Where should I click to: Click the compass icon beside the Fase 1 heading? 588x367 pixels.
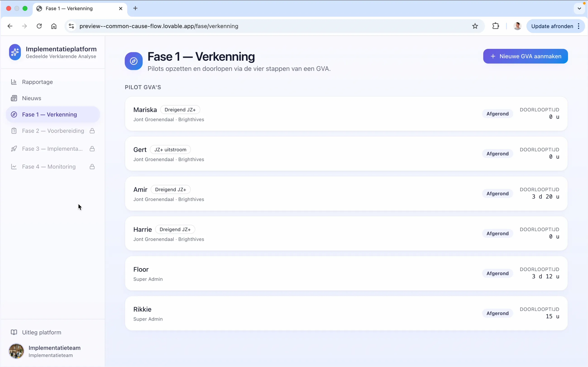(x=134, y=61)
